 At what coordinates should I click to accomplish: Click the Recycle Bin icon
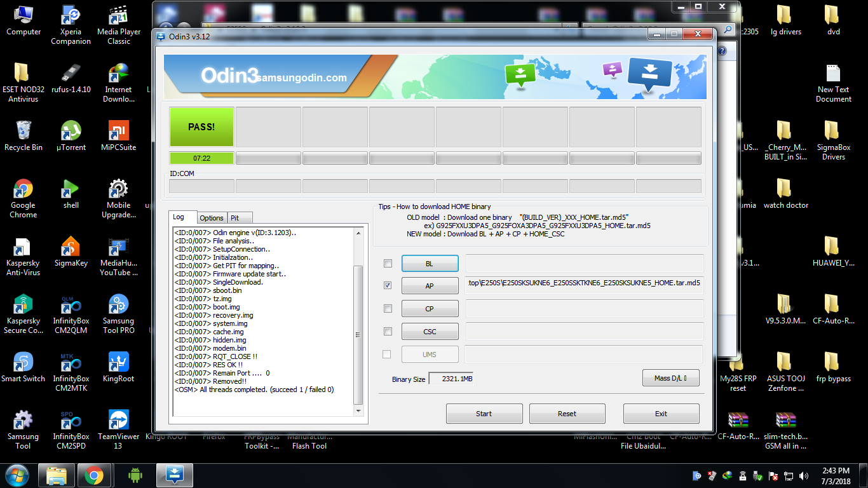click(24, 137)
